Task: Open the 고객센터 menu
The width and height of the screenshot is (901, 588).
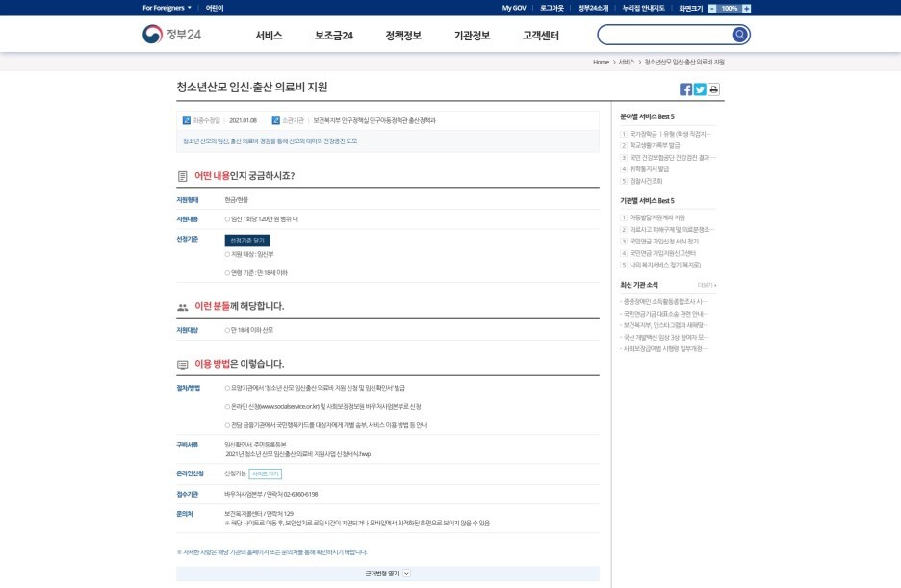Action: (x=541, y=36)
